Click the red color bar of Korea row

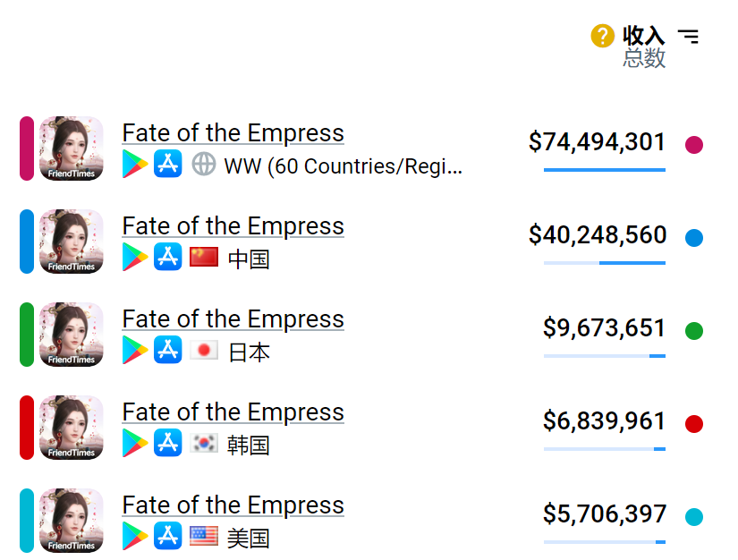(x=27, y=428)
